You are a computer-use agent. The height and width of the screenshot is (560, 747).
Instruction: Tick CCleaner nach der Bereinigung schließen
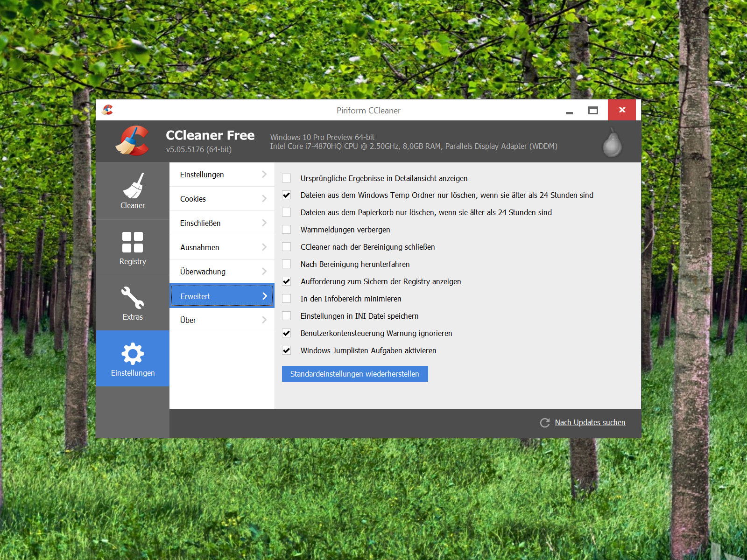click(x=287, y=247)
